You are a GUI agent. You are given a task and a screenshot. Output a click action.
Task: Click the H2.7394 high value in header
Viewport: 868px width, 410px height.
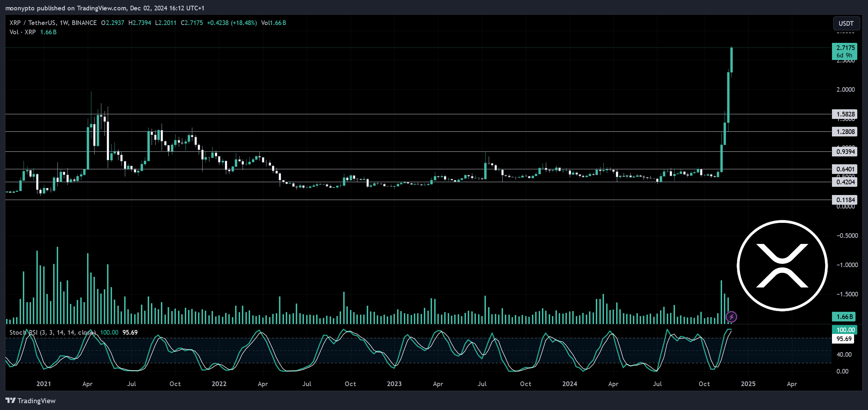tap(139, 23)
